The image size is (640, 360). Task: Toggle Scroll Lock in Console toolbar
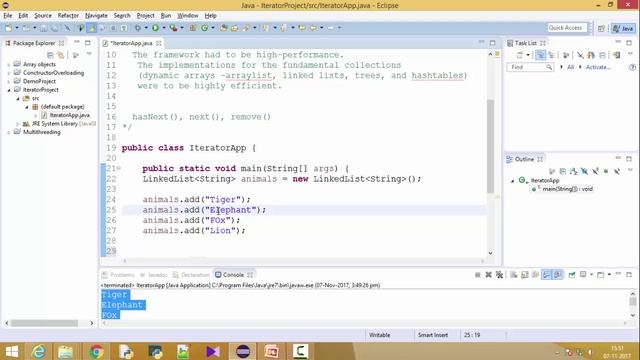tap(524, 275)
